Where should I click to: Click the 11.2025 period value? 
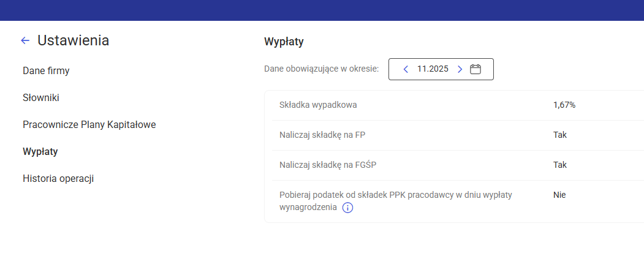(x=433, y=69)
